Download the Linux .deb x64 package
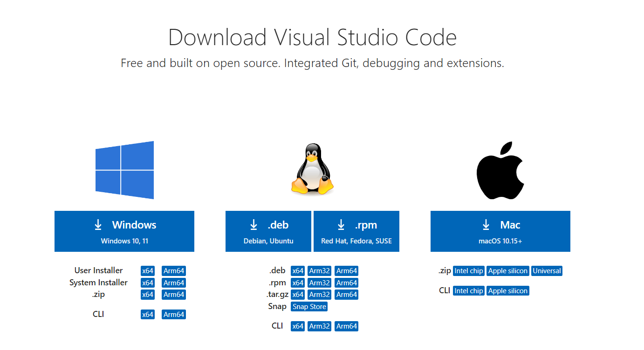This screenshot has height=350, width=644. click(x=298, y=271)
